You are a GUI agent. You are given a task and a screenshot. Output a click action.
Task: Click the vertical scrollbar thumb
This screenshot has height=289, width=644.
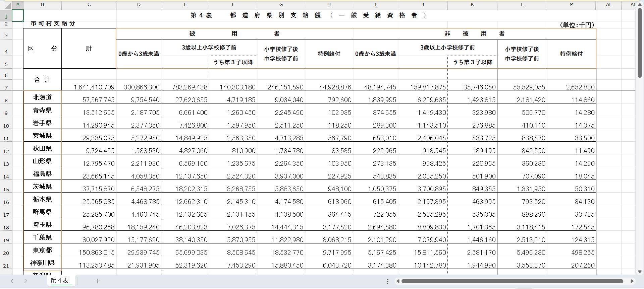pyautogui.click(x=640, y=44)
